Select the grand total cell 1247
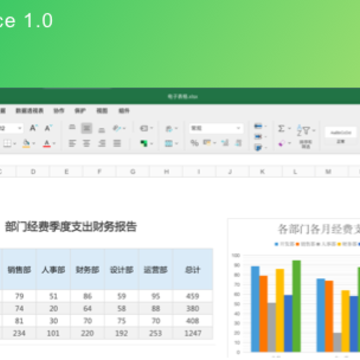 point(193,333)
